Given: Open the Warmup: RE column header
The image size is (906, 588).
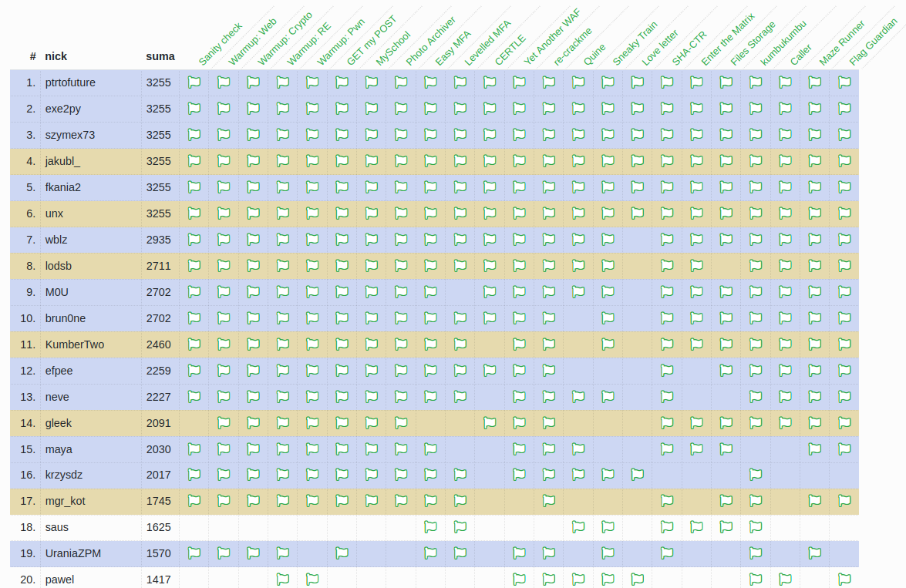Looking at the screenshot, I should (x=309, y=44).
